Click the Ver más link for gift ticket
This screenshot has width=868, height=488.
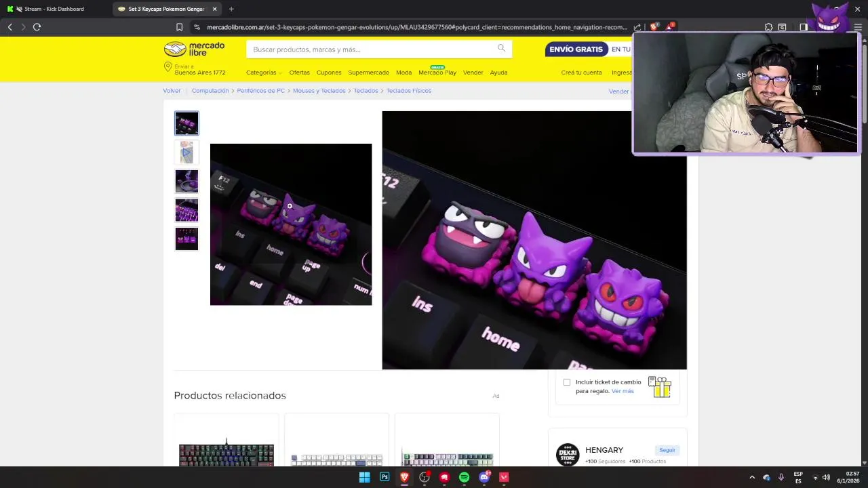623,391
